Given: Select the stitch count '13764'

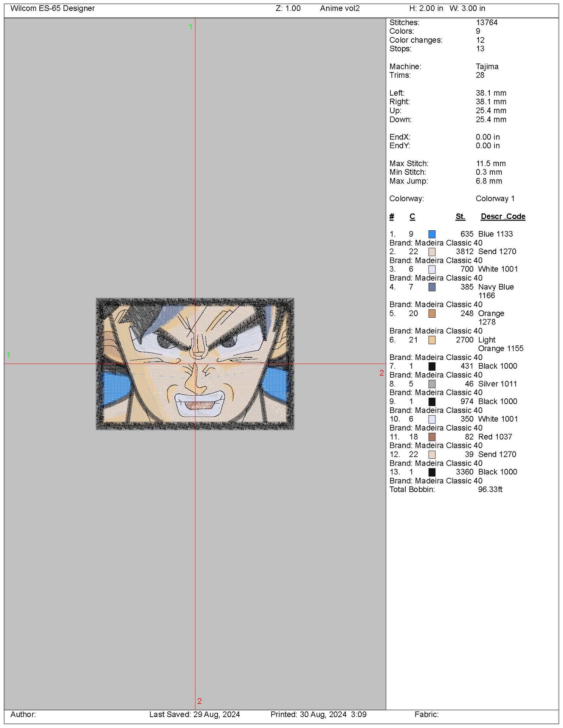Looking at the screenshot, I should click(x=487, y=23).
